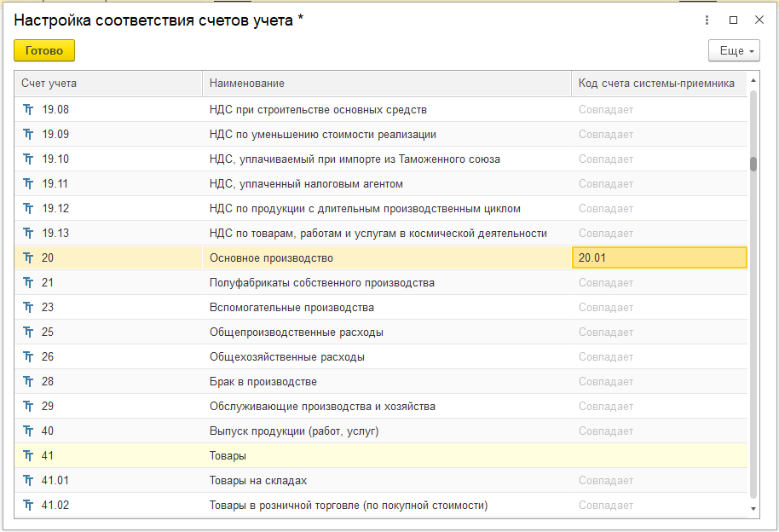Image resolution: width=779 pixels, height=532 pixels.
Task: Click account icon in row 20
Action: tap(28, 258)
